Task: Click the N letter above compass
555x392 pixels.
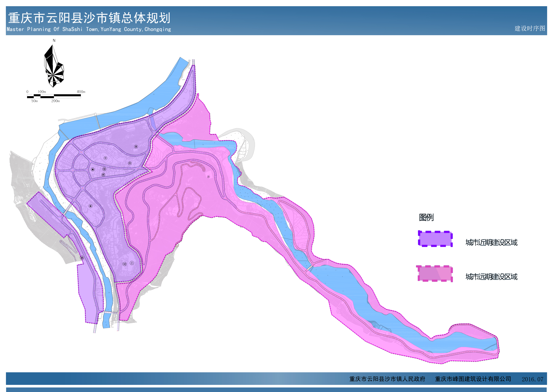Action: pyautogui.click(x=54, y=40)
